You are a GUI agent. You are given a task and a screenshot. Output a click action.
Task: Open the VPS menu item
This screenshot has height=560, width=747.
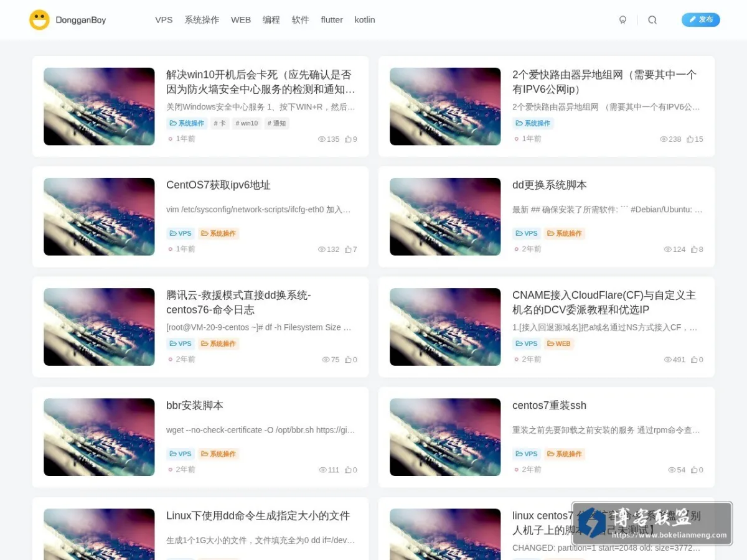coord(164,20)
